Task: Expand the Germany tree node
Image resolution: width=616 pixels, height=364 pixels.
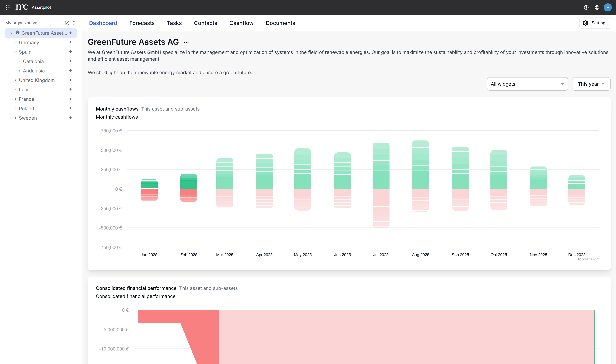Action: pos(16,42)
